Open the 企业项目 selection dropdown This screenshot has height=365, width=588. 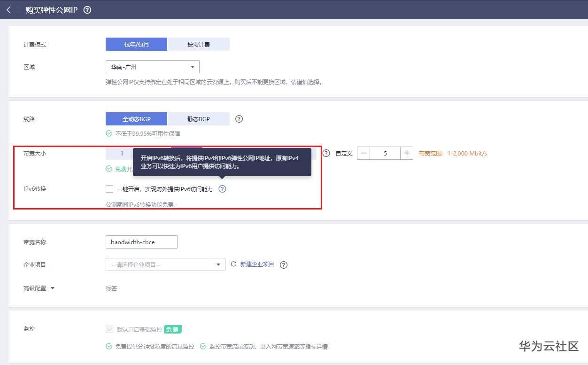pyautogui.click(x=165, y=264)
